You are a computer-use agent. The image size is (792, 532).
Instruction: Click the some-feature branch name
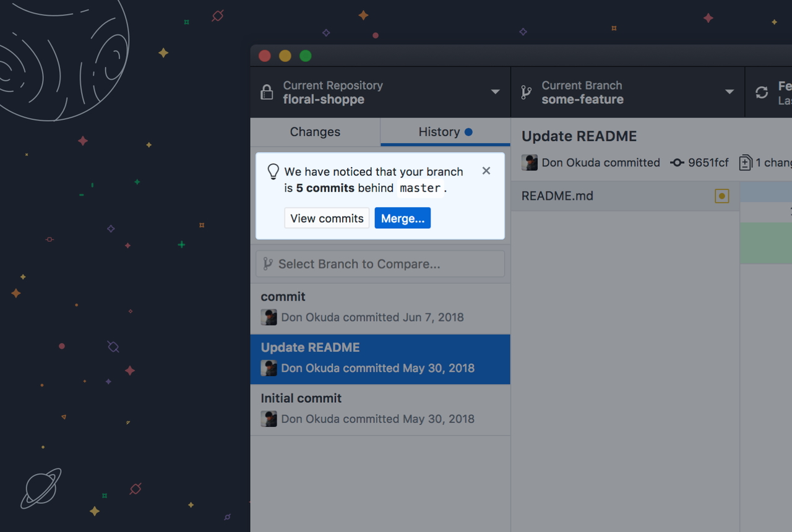583,100
